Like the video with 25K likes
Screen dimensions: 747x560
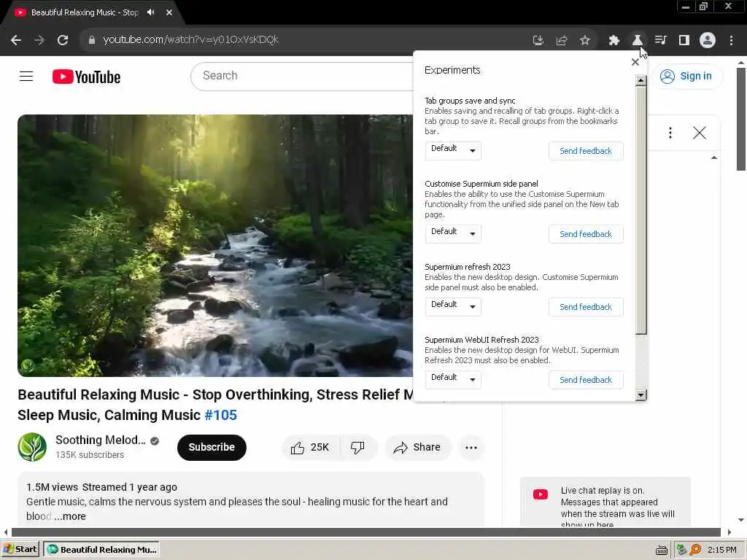[311, 447]
